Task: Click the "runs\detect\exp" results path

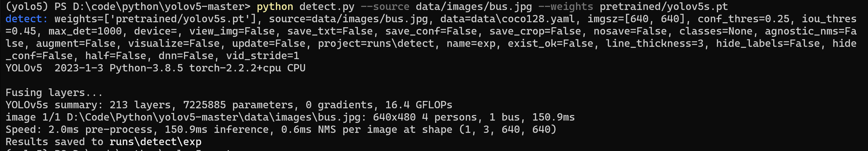Action: 155,142
